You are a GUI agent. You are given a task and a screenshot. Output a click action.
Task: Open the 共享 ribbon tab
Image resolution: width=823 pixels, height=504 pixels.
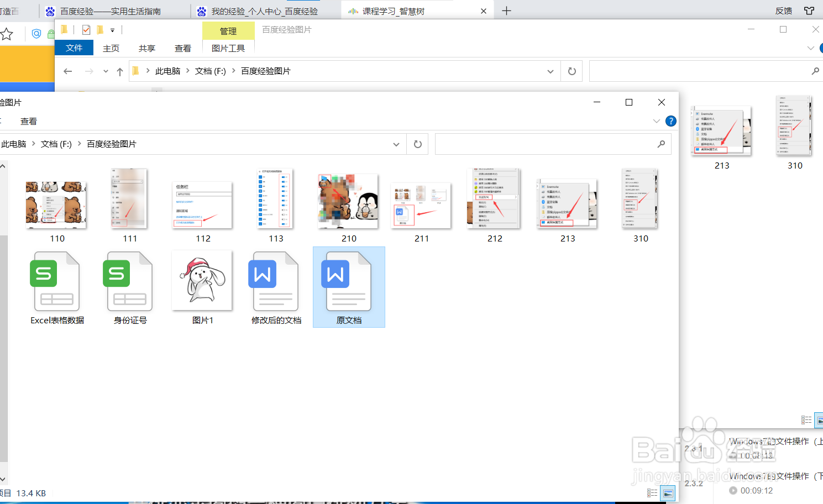[x=147, y=48]
